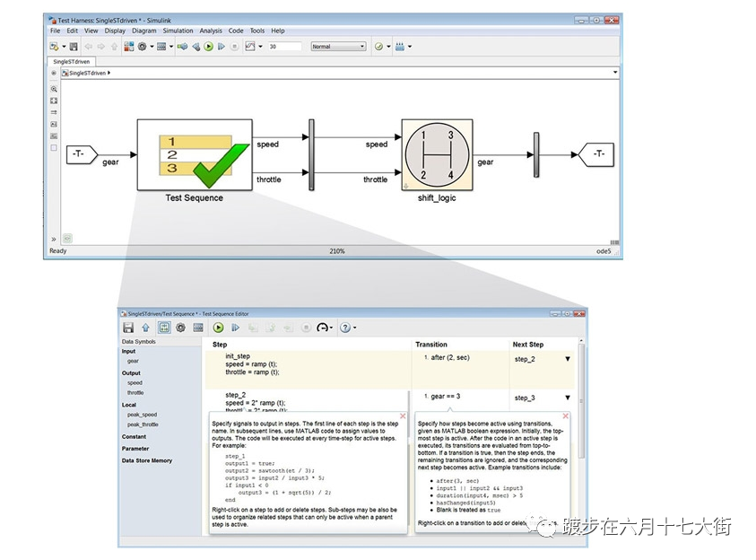Click Step Forward in Test Sequence Editor
Viewport: 756px width, 560px height.
click(235, 328)
